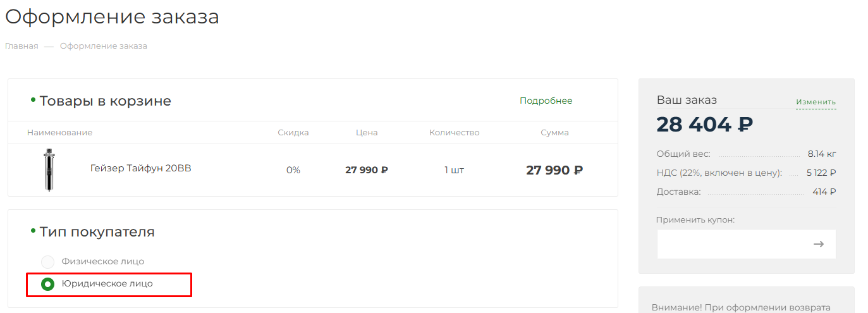This screenshot has height=313, width=868.
Task: Click the Наименование column header
Action: [59, 133]
